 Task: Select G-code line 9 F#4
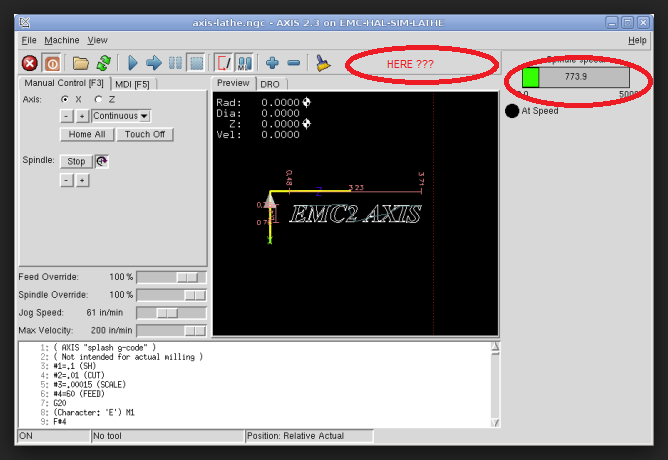[x=60, y=422]
